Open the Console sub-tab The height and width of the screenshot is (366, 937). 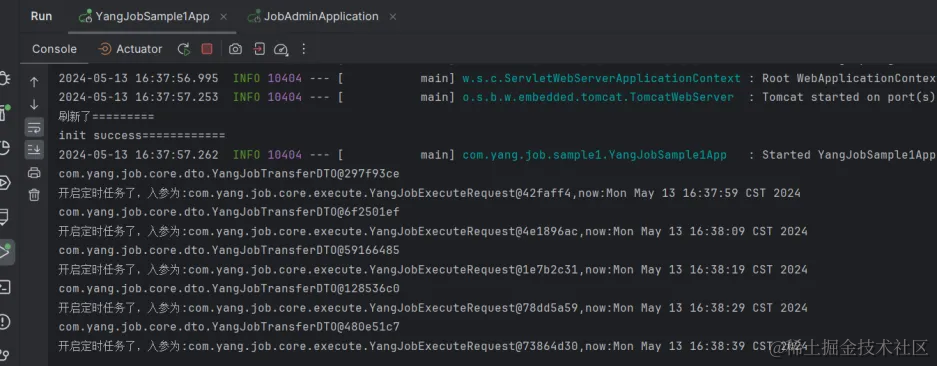pos(54,49)
